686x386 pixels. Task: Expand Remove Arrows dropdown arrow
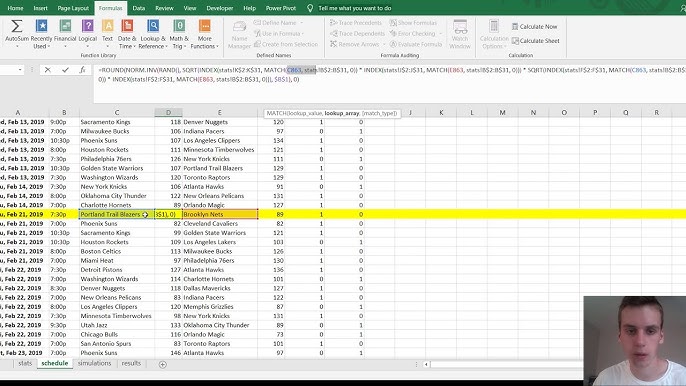(384, 44)
